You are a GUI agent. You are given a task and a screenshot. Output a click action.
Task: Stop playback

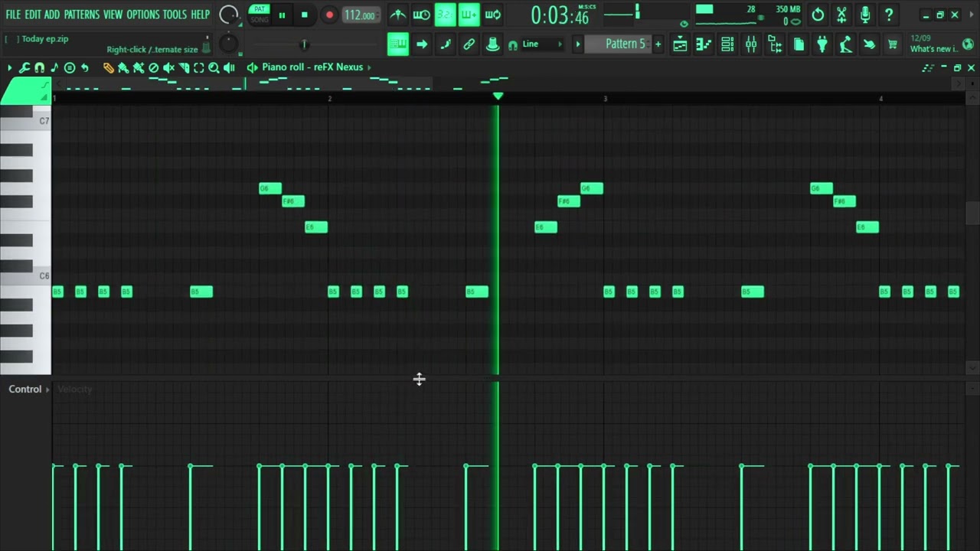[x=305, y=15]
